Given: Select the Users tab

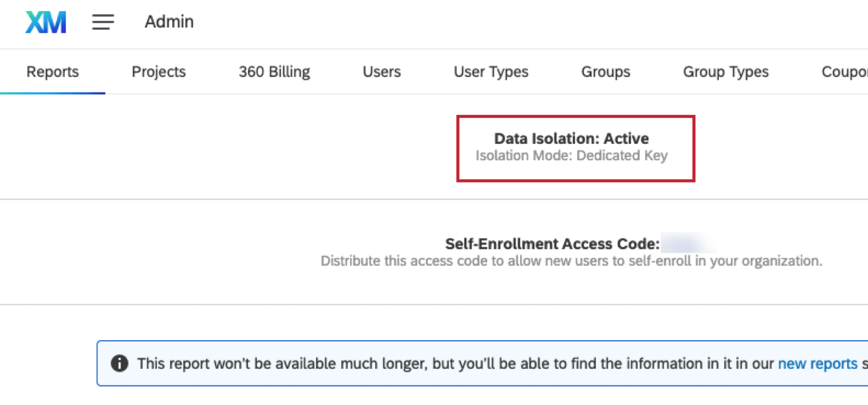Looking at the screenshot, I should click(381, 72).
